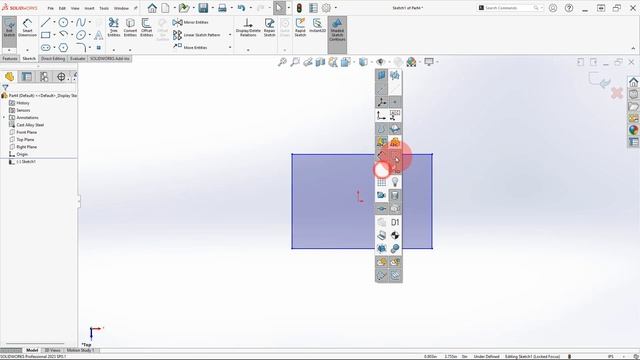Image resolution: width=640 pixels, height=360 pixels.
Task: Select the Line sketch tool
Action: click(45, 22)
